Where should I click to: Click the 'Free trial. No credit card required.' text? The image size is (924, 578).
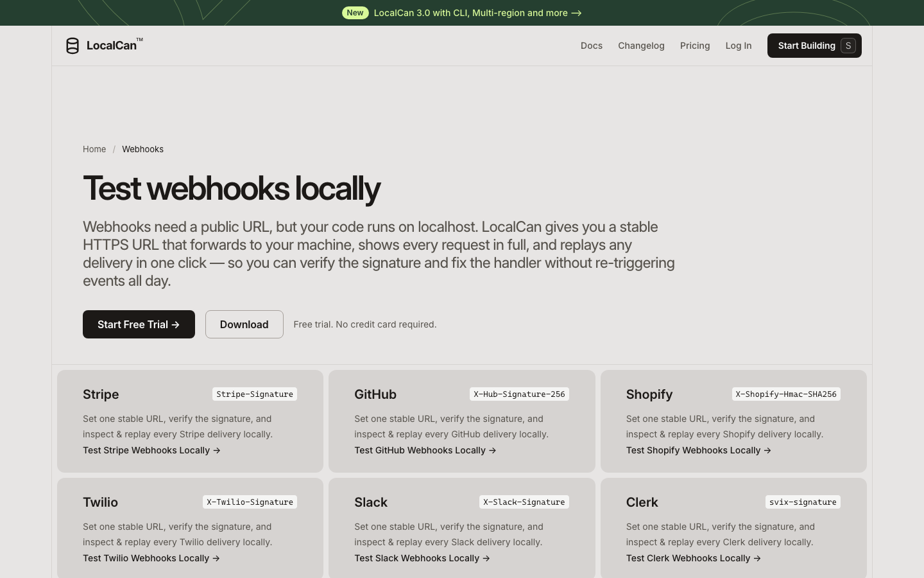click(365, 324)
